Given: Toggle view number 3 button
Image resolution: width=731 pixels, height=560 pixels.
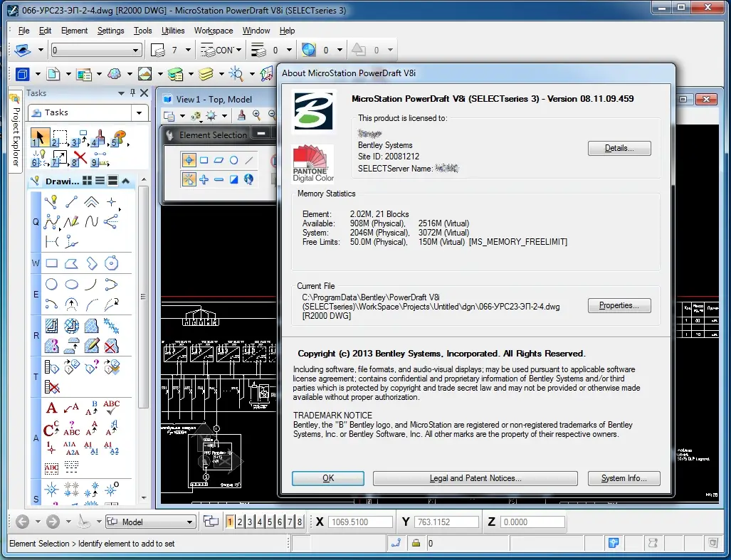Looking at the screenshot, I should click(250, 522).
